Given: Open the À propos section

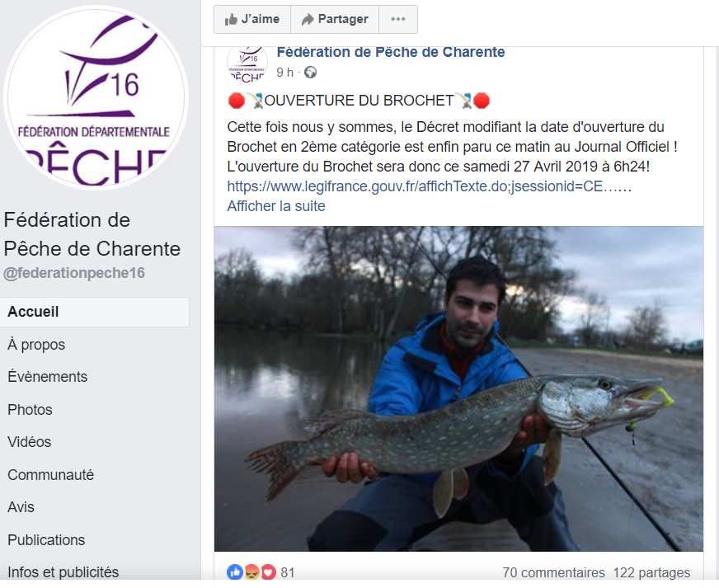Looking at the screenshot, I should pos(36,345).
